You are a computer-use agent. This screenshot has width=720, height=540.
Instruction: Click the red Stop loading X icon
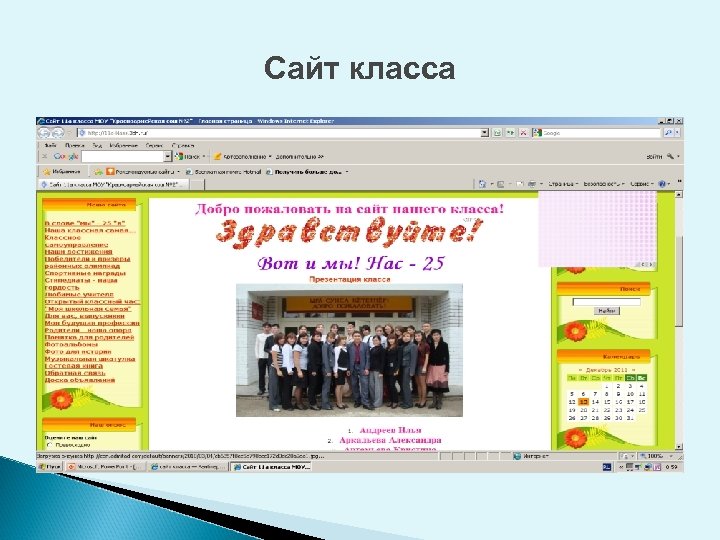pos(523,133)
